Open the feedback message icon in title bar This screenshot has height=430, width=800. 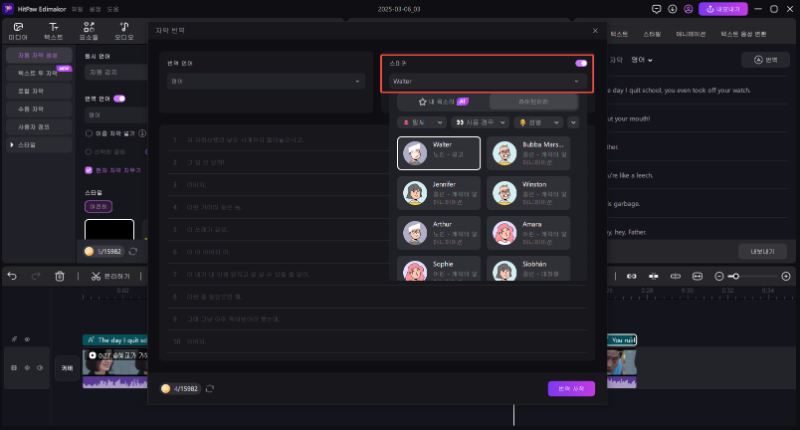656,8
